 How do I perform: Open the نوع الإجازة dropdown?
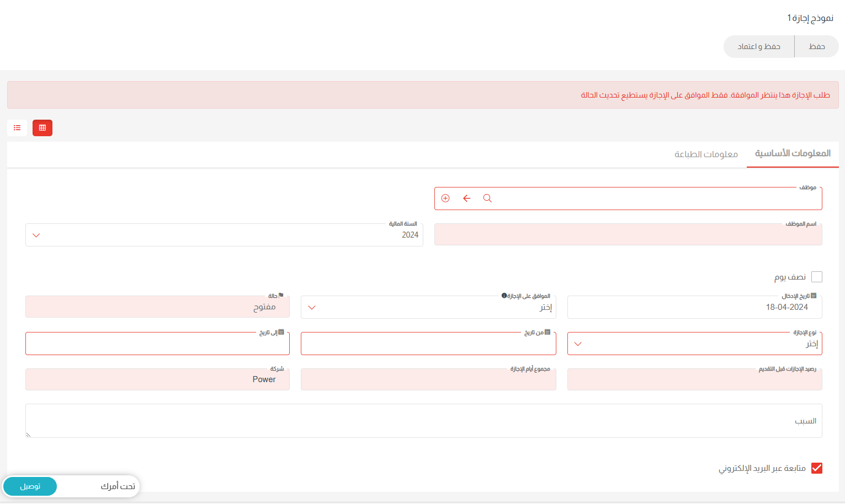pyautogui.click(x=694, y=344)
